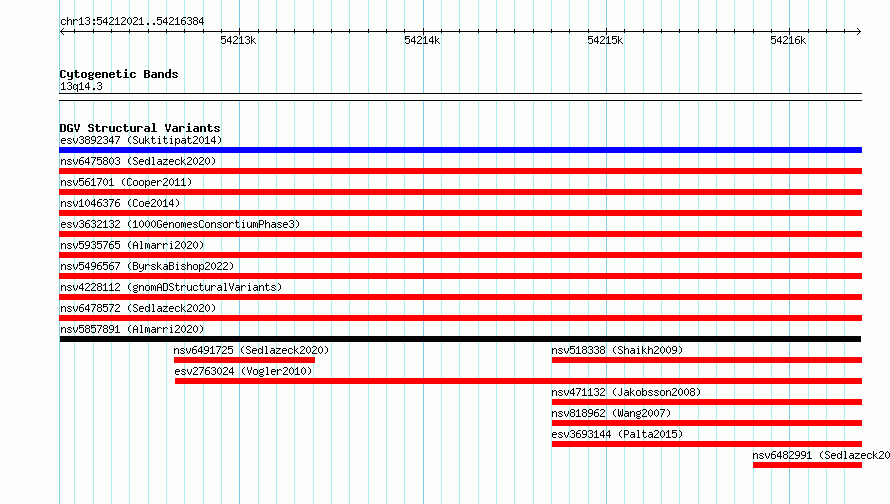
Task: Click the red nsv5496567 variant bar
Action: [x=460, y=276]
